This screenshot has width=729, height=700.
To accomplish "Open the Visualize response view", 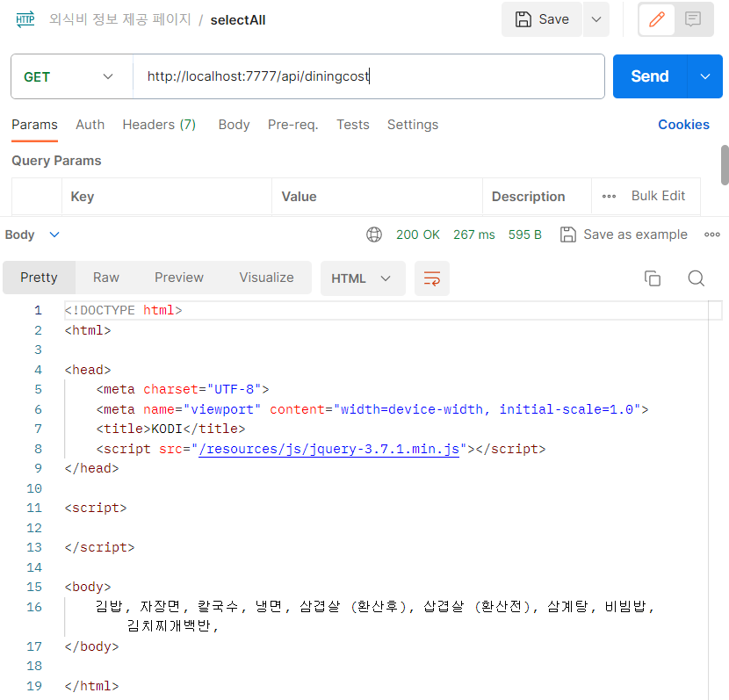I will click(x=266, y=278).
